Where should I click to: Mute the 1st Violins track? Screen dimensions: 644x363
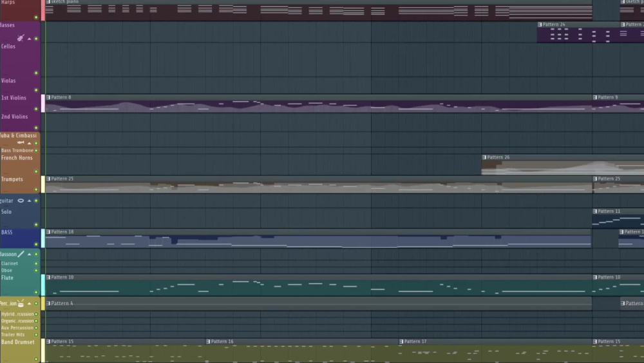[36, 109]
